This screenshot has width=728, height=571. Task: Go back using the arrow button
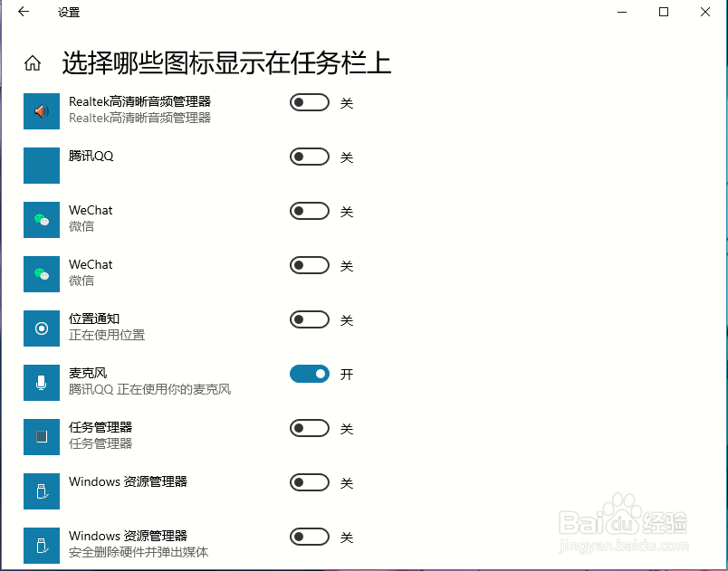pyautogui.click(x=23, y=13)
